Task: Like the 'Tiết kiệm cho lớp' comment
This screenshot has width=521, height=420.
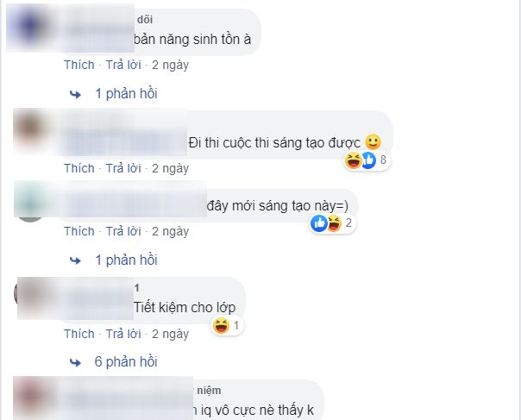Action: point(78,334)
